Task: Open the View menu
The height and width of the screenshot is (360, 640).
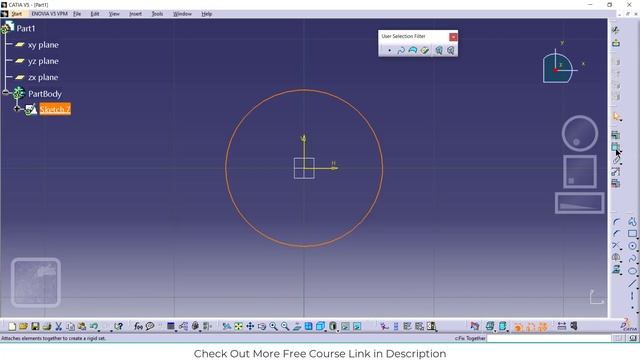Action: 114,14
